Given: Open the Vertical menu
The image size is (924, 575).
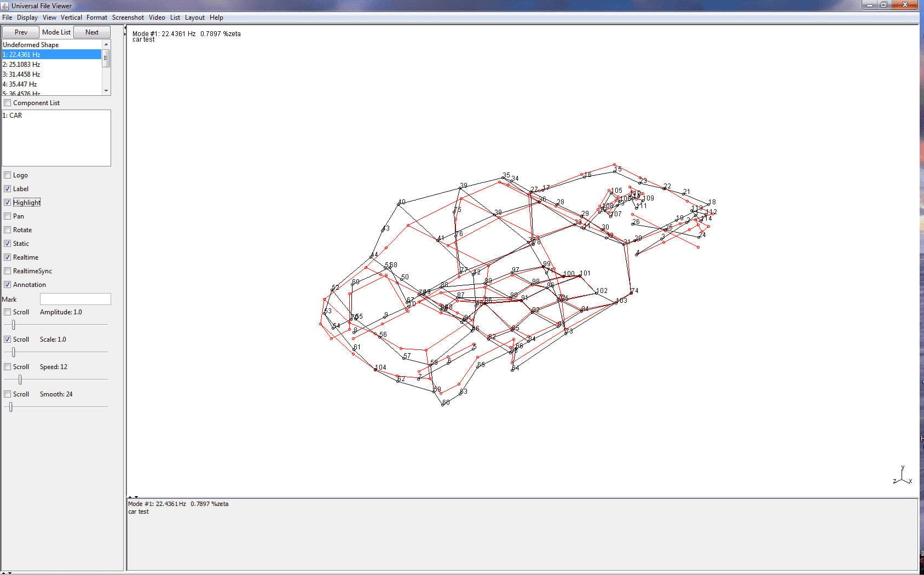Looking at the screenshot, I should tap(71, 17).
